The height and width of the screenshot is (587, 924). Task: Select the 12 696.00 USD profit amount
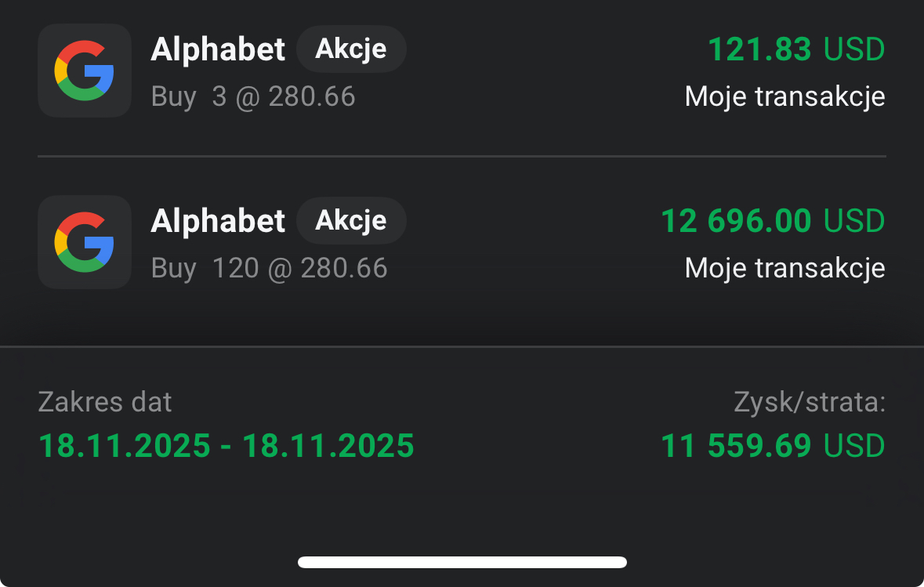(x=772, y=222)
